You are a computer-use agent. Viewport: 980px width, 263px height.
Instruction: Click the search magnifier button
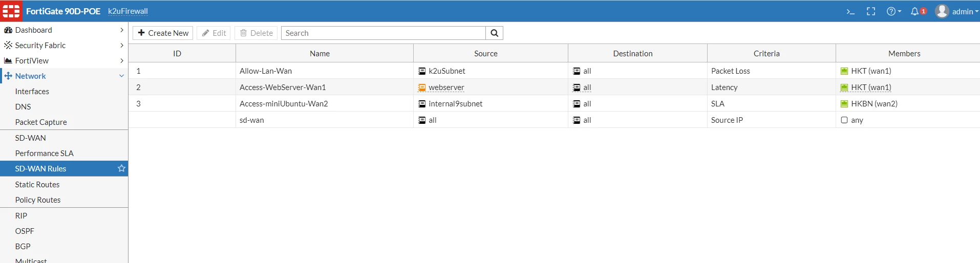(494, 33)
